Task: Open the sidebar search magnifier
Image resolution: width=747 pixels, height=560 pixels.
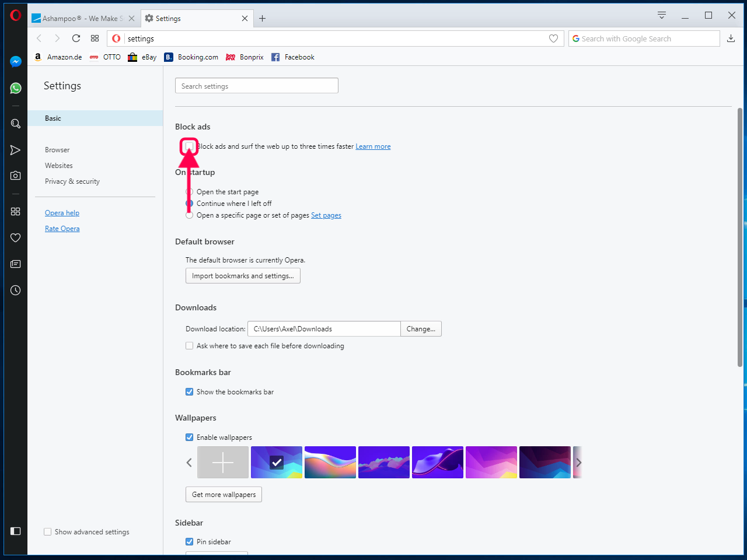Action: (16, 124)
